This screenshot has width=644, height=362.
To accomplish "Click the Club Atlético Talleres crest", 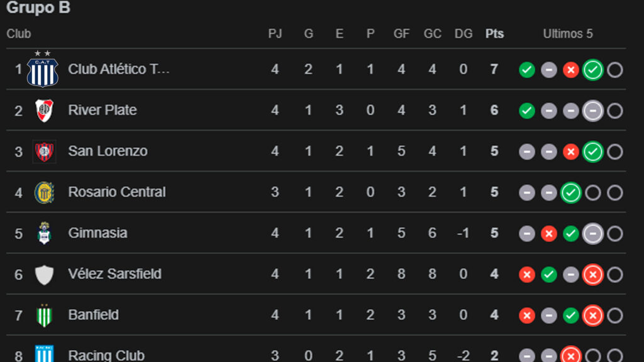I will (x=43, y=69).
